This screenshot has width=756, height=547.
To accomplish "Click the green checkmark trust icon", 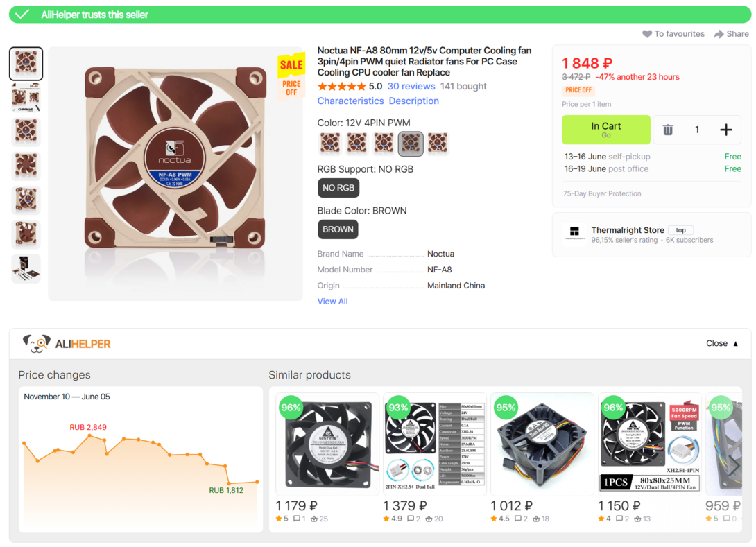I will click(x=22, y=15).
